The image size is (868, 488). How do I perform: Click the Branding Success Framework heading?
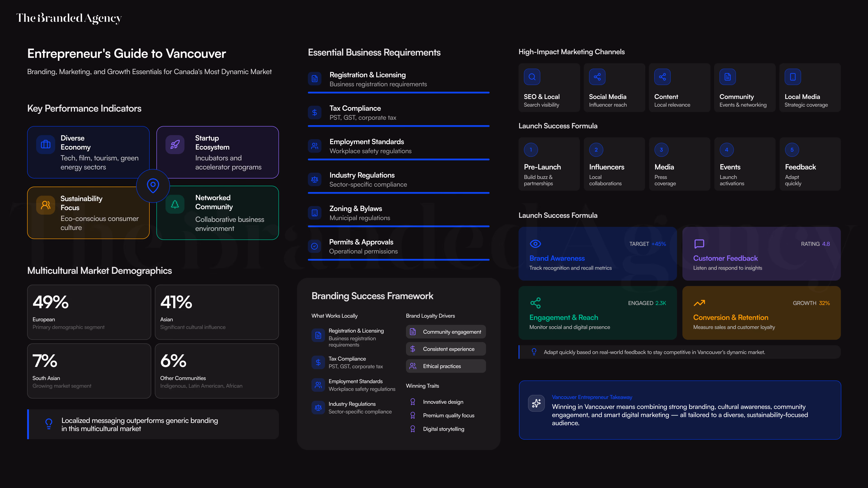pyautogui.click(x=372, y=296)
